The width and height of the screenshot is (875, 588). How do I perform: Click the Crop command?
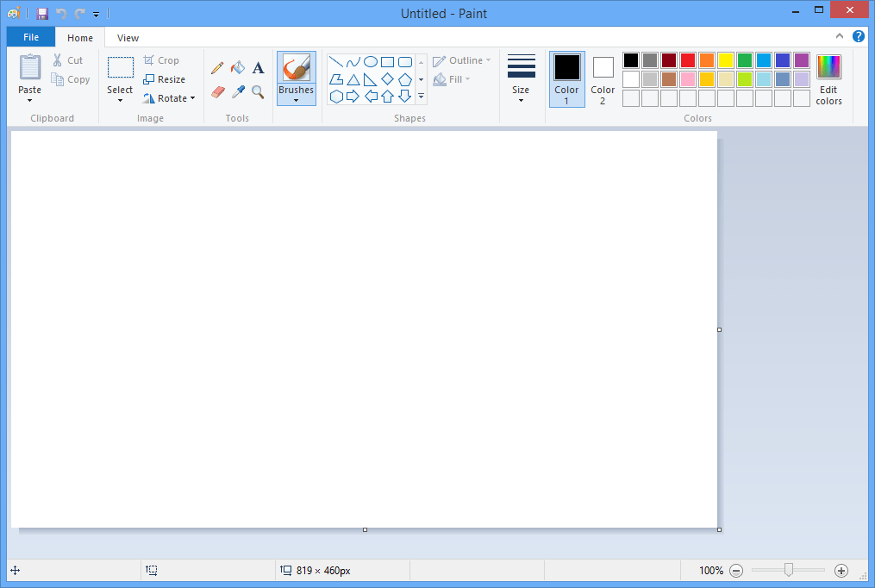[x=160, y=59]
